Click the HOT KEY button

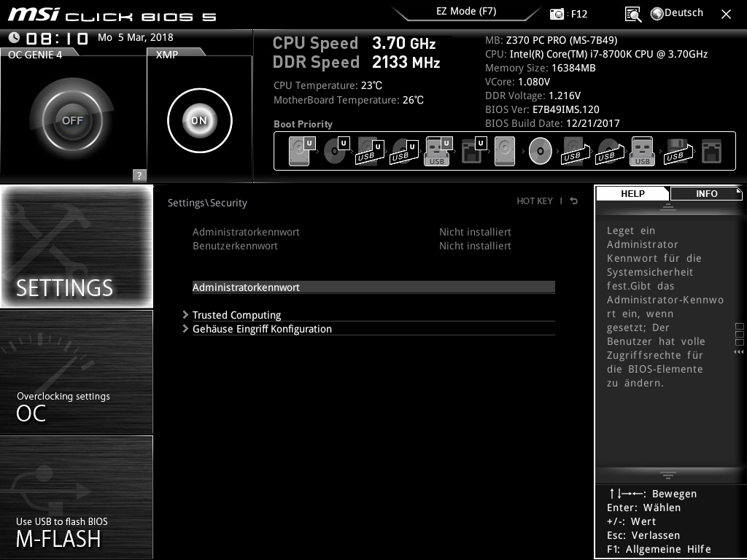tap(535, 201)
